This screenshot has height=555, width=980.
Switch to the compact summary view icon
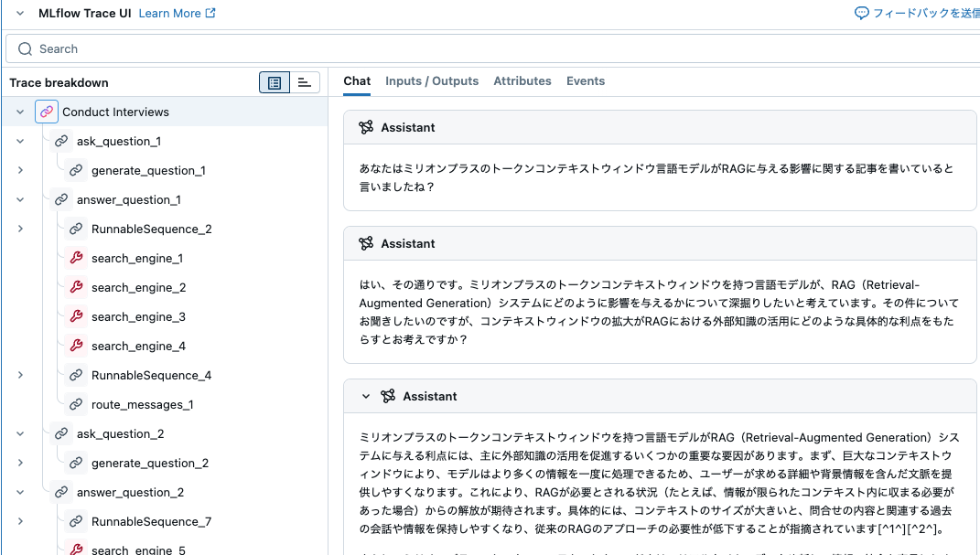pyautogui.click(x=303, y=82)
